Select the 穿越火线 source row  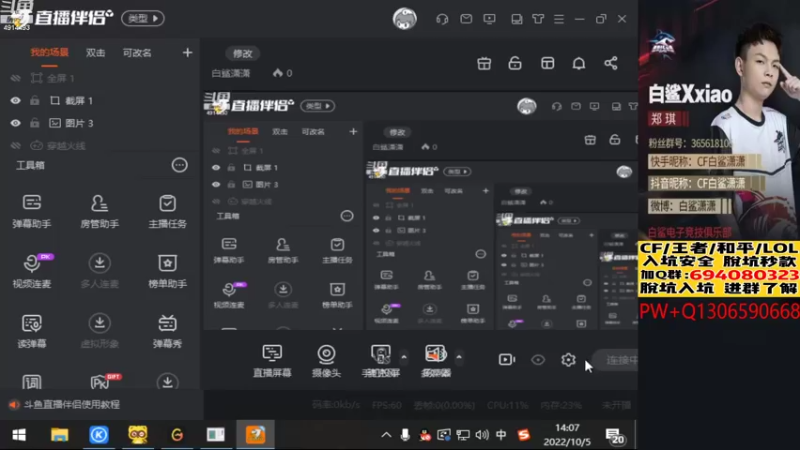tap(101, 145)
